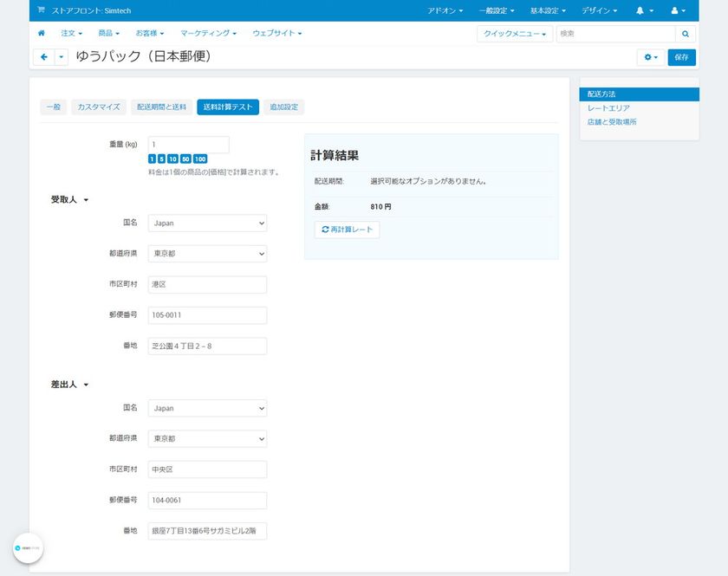Viewport: 728px width, 576px height.
Task: Open the レートエリア sidebar link
Action: (x=608, y=108)
